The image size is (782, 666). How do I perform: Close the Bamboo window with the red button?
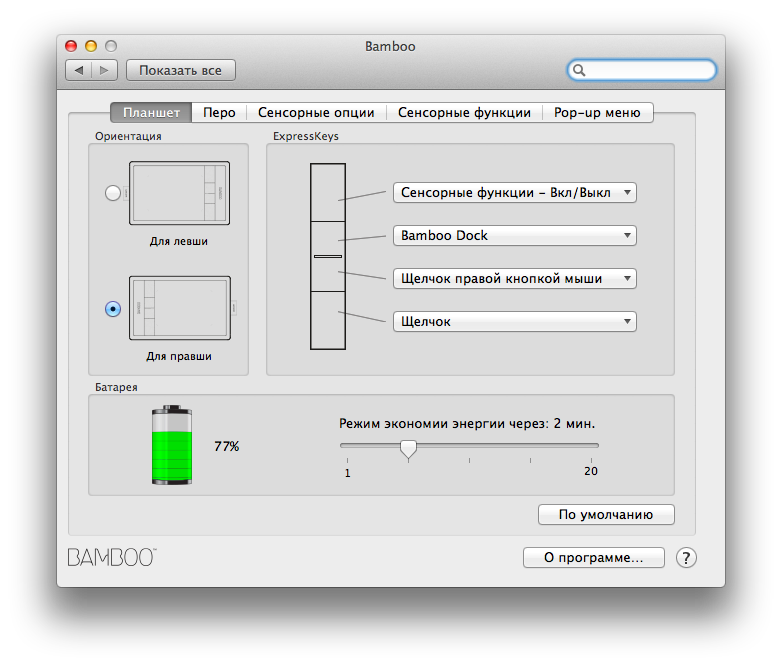point(71,46)
